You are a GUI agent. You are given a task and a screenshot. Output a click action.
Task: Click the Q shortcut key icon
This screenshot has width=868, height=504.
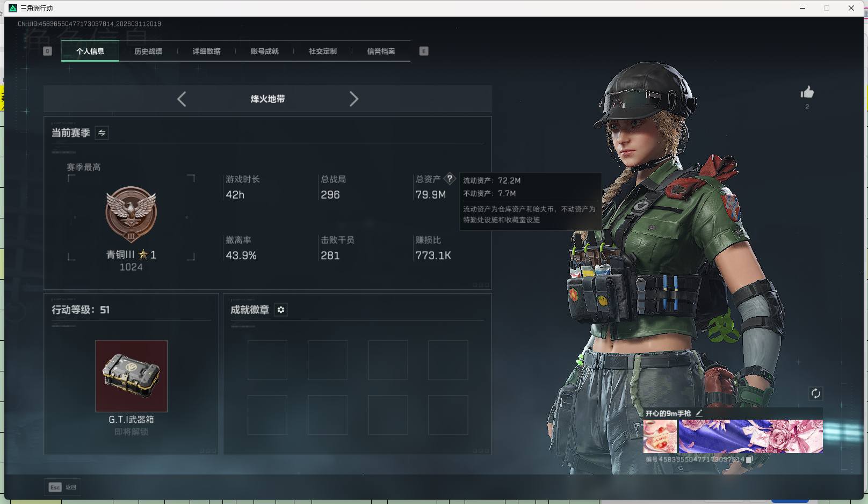pos(47,51)
